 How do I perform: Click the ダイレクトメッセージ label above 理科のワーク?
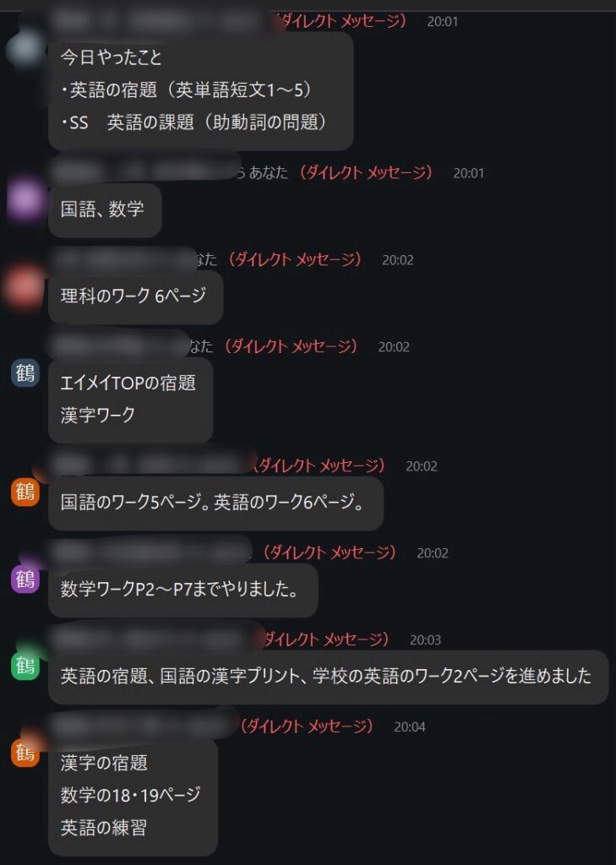click(x=295, y=259)
